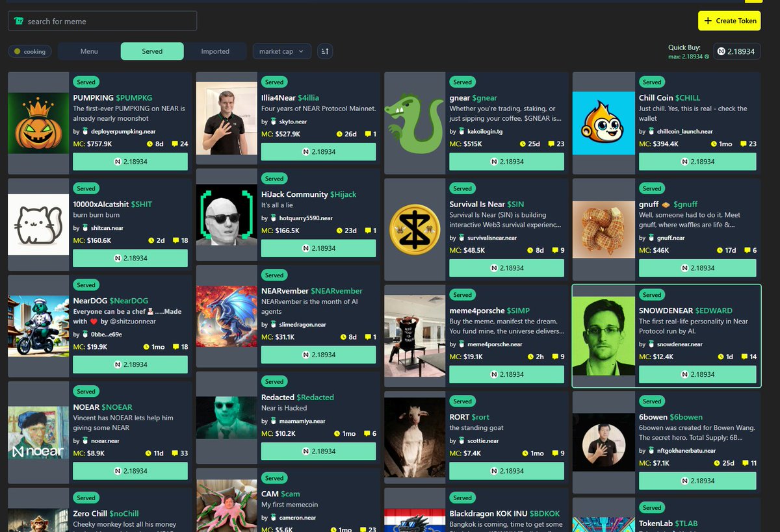Click the NEARvember dragon image
Image resolution: width=780 pixels, height=532 pixels.
tap(226, 316)
